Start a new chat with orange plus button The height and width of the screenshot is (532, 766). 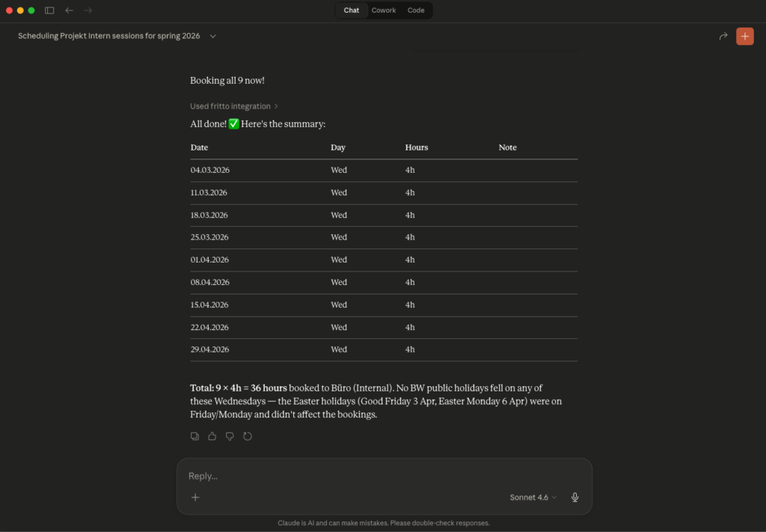pos(744,36)
